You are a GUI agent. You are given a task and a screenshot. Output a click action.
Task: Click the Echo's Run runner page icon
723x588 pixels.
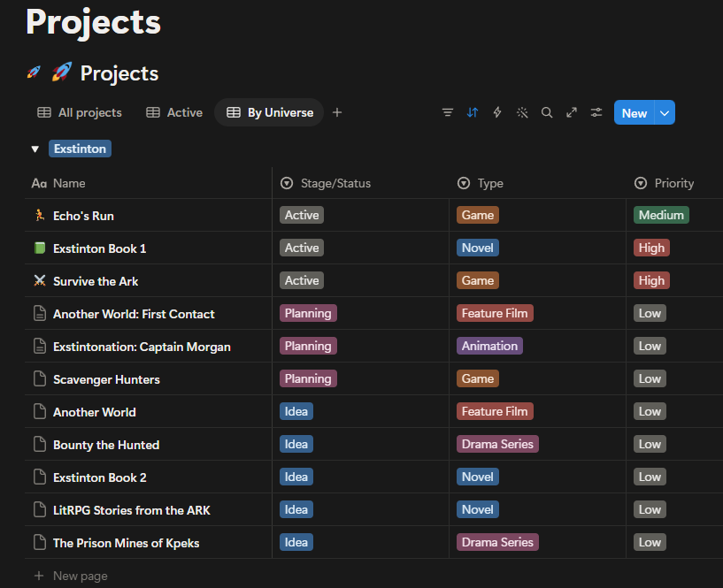click(x=40, y=215)
